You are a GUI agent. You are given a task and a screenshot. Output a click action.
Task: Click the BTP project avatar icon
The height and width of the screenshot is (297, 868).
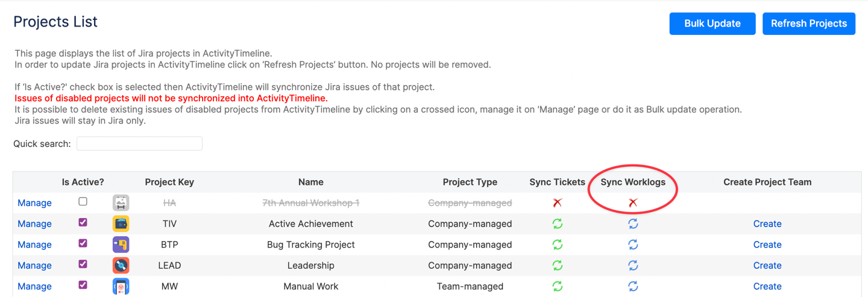[121, 245]
